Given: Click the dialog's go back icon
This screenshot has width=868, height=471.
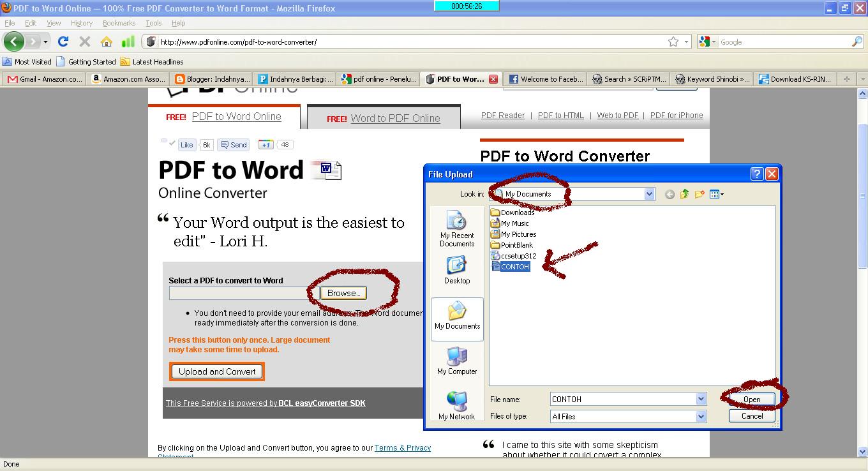Looking at the screenshot, I should click(x=670, y=194).
